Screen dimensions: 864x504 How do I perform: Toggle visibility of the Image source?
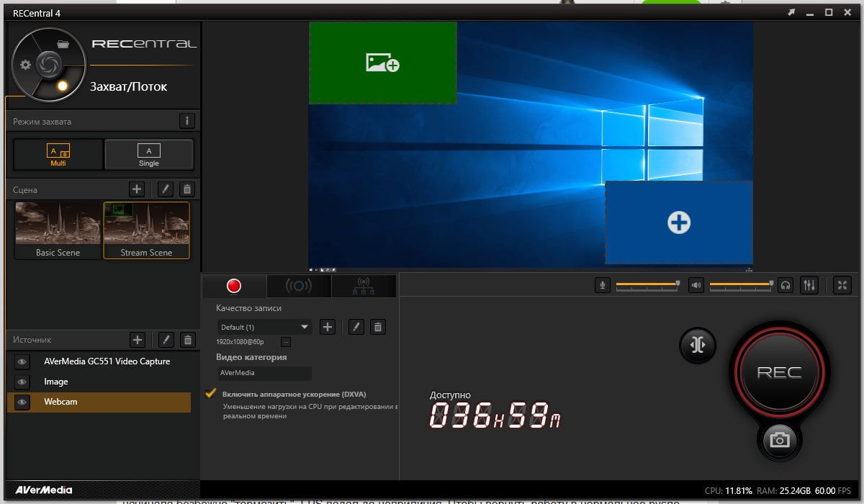point(22,382)
